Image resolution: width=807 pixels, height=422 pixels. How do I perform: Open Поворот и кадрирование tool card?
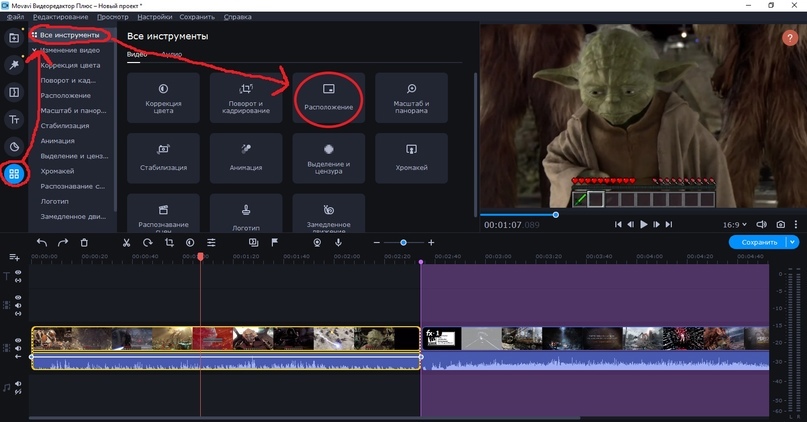click(246, 98)
